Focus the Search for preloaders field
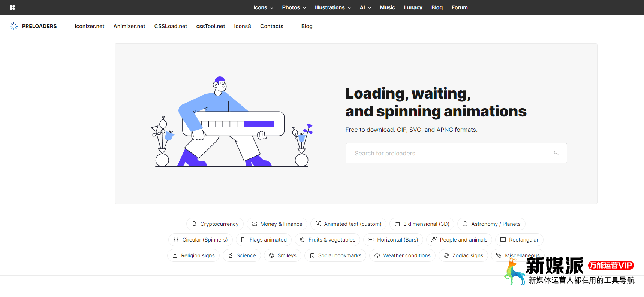644x297 pixels. click(456, 153)
